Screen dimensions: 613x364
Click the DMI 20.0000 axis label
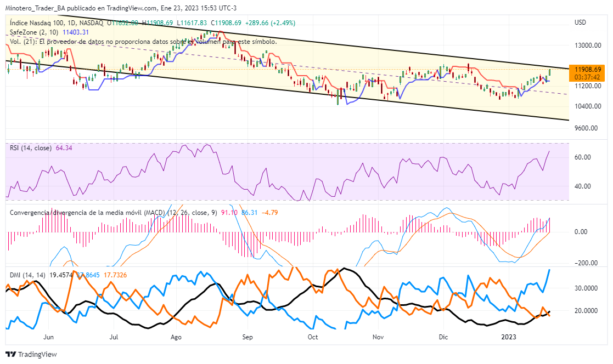tap(585, 311)
